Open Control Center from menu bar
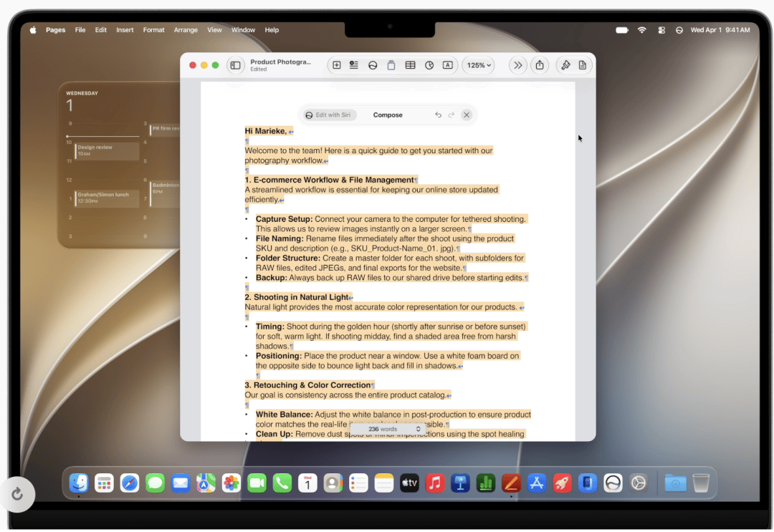Viewport: 774px width, 532px height. point(661,30)
